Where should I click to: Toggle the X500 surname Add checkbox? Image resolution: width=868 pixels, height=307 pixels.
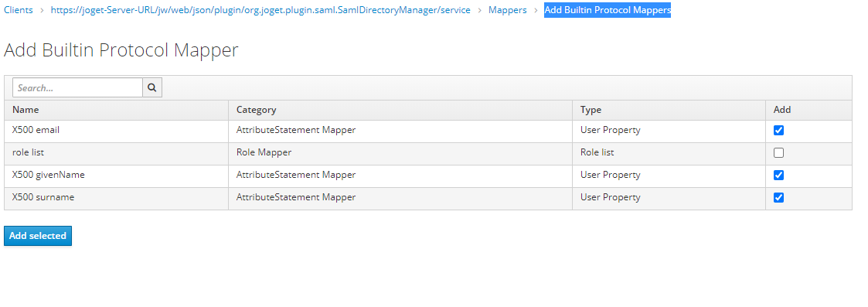click(778, 197)
